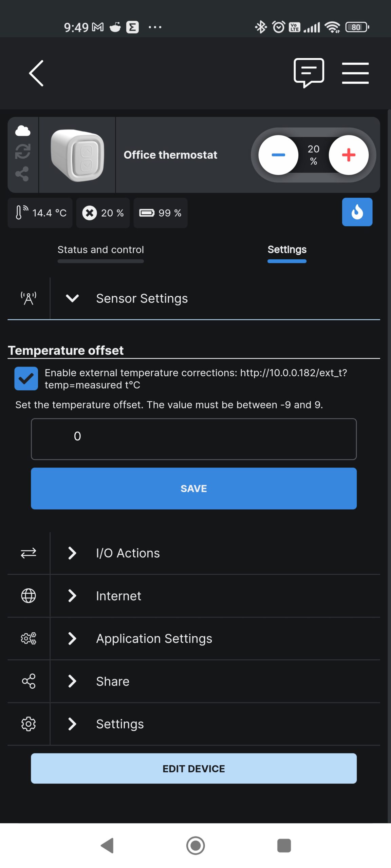
Task: Click the SAVE button
Action: point(194,488)
